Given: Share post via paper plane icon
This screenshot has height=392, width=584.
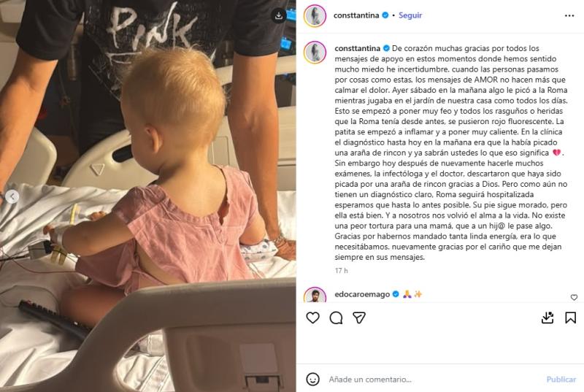Looking at the screenshot, I should (x=359, y=318).
